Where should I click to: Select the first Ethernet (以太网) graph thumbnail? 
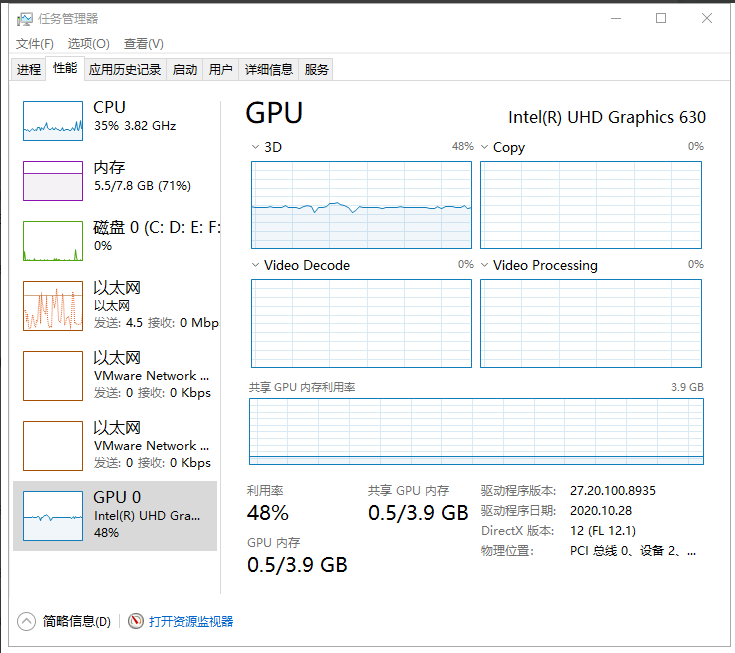[53, 306]
